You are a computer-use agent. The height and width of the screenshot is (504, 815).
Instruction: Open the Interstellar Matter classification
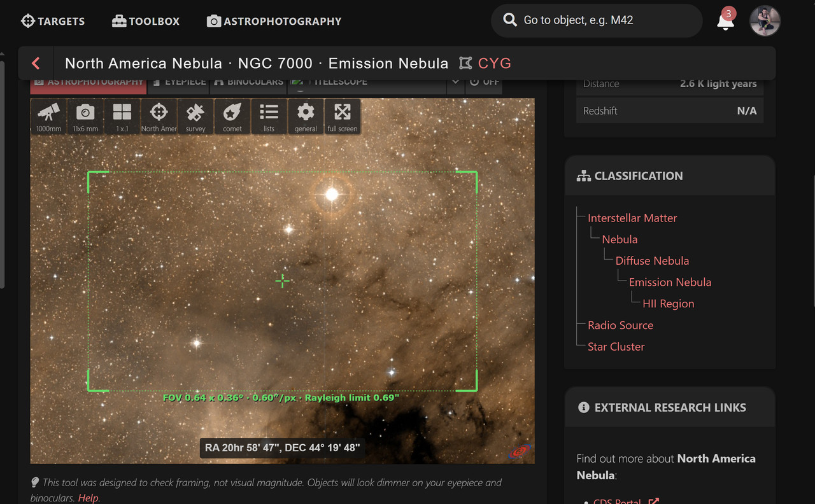click(x=632, y=218)
